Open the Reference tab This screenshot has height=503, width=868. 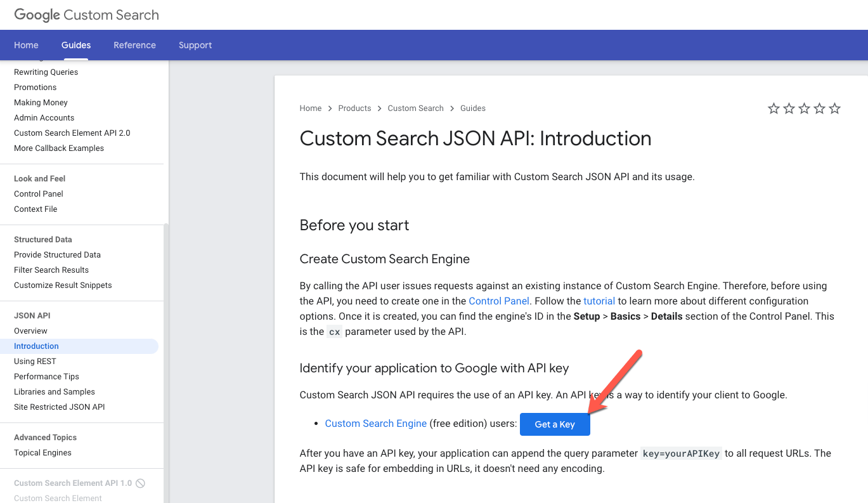pyautogui.click(x=134, y=45)
